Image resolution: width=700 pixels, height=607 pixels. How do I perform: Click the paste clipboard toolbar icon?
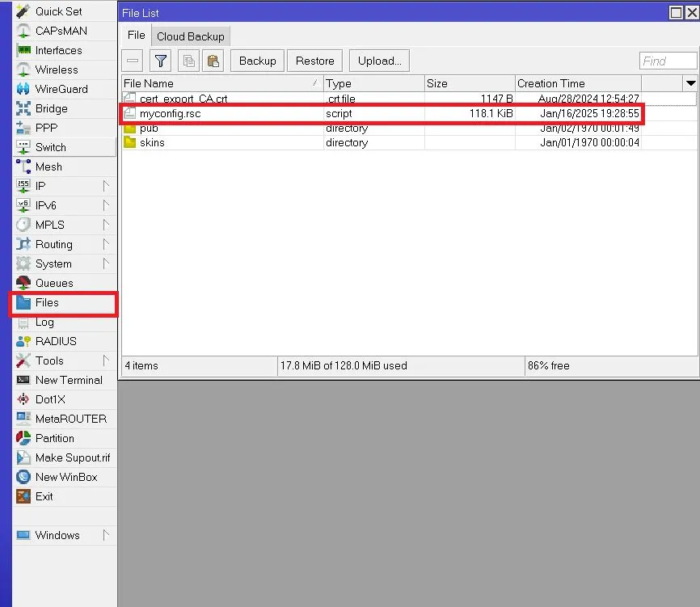pos(213,61)
